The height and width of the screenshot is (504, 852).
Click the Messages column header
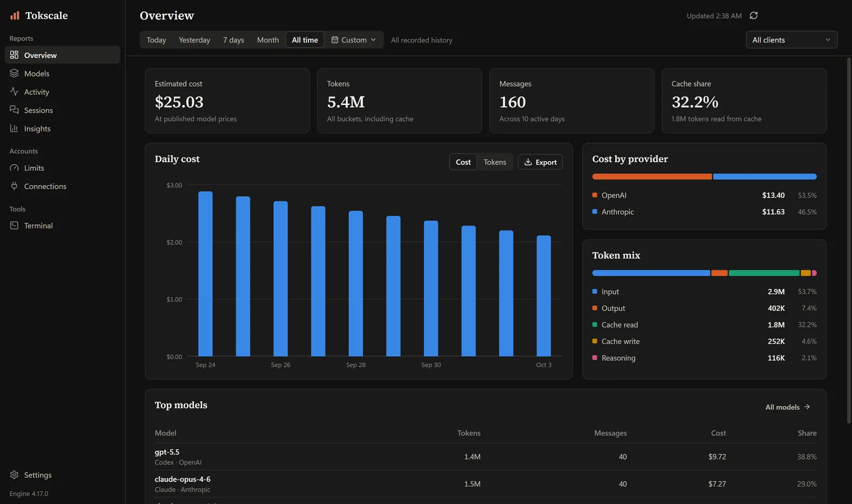pos(610,433)
